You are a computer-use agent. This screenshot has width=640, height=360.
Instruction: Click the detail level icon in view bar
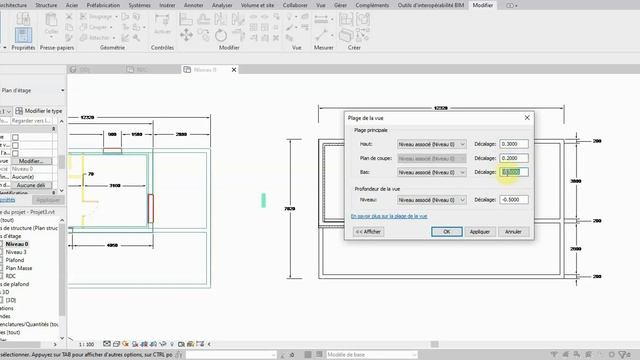point(107,344)
